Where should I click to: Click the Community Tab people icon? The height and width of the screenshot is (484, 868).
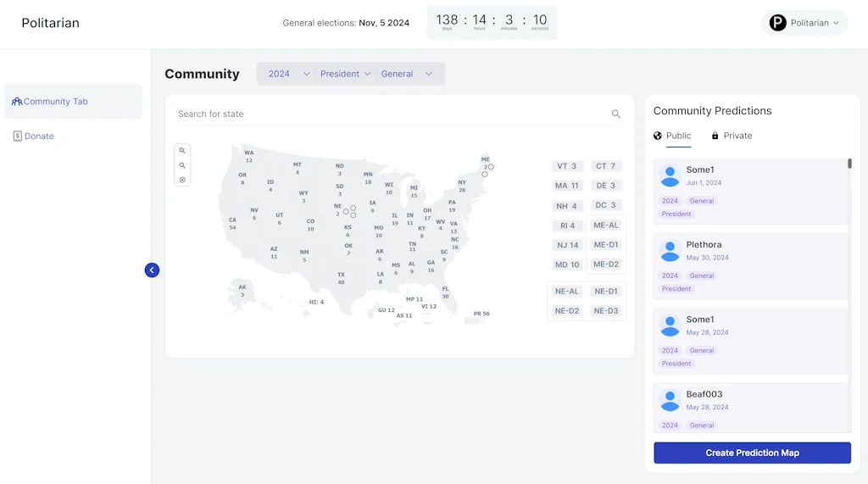17,102
